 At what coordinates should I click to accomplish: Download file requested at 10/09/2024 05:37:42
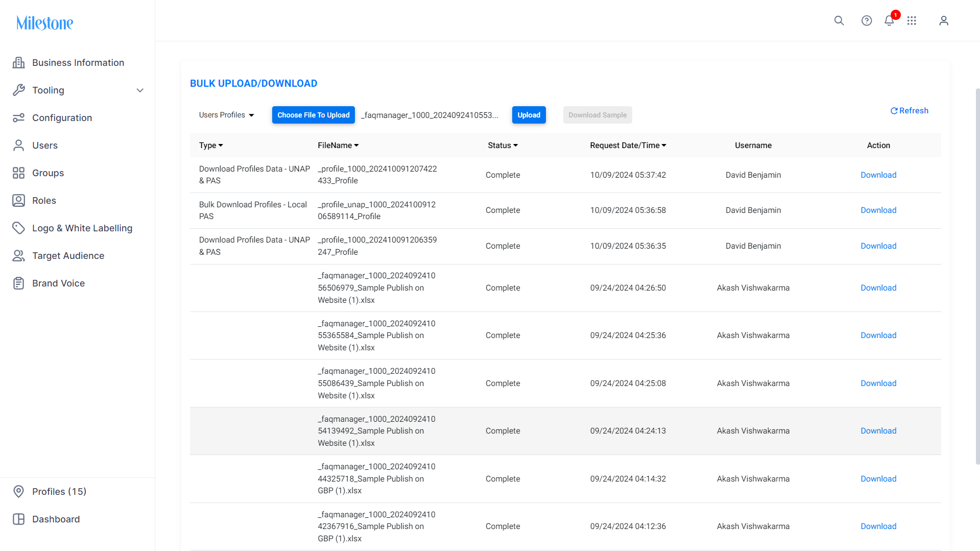pyautogui.click(x=878, y=175)
